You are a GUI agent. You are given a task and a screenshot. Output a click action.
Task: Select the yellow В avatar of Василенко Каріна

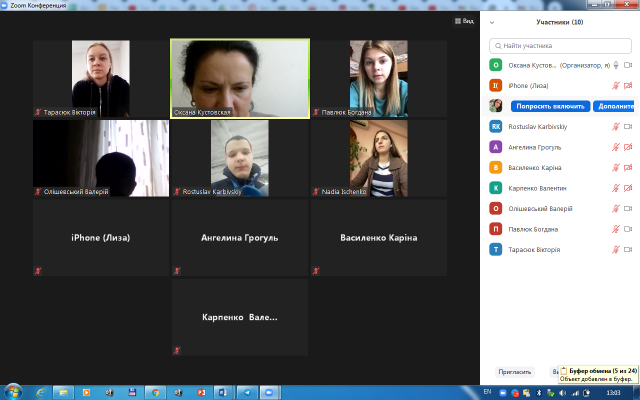pos(496,167)
